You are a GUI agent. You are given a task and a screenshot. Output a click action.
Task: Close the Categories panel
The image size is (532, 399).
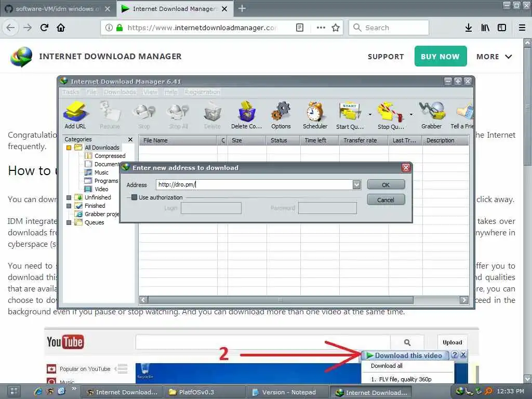coord(130,139)
